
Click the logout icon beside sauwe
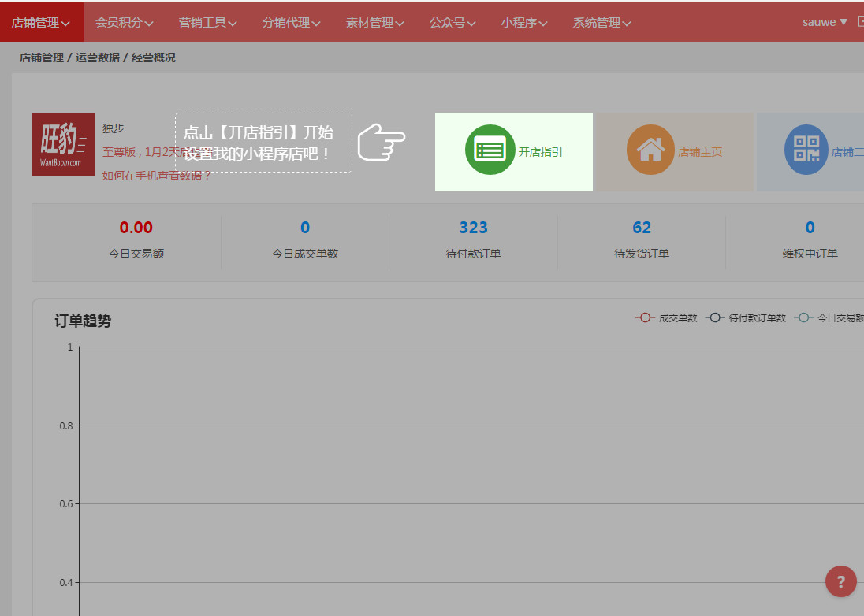[x=860, y=22]
